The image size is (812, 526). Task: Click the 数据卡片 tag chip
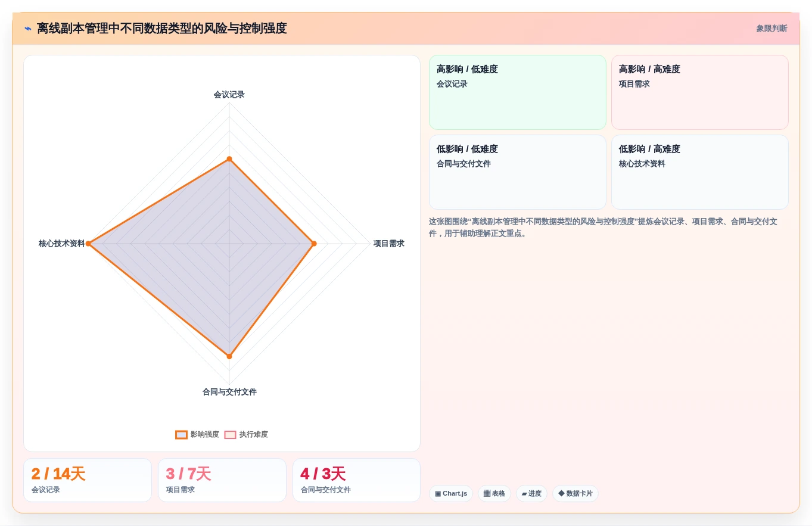coord(575,494)
